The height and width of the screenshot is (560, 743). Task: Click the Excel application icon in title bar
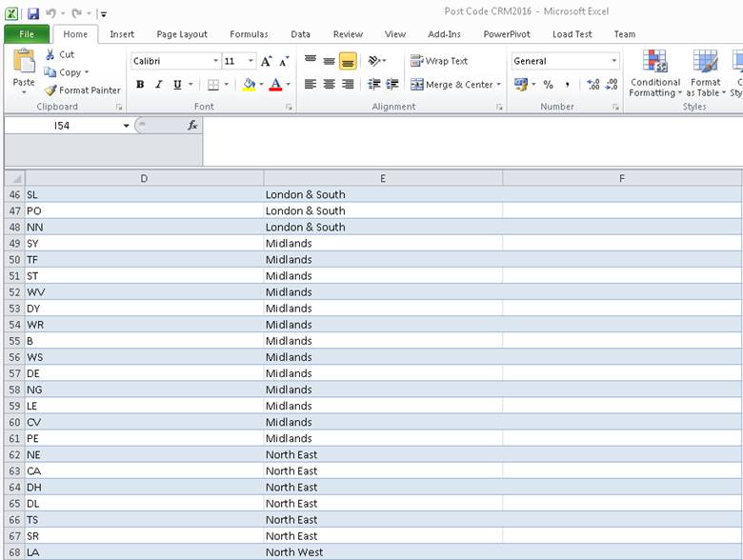tap(11, 13)
